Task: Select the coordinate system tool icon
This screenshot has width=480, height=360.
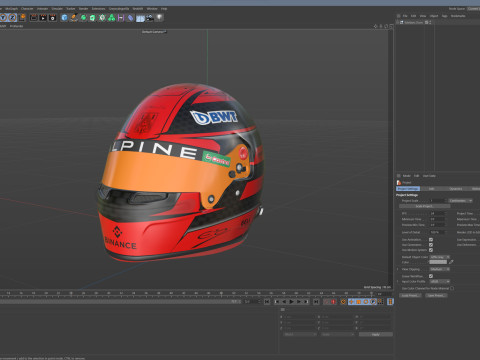Action: coord(22,17)
